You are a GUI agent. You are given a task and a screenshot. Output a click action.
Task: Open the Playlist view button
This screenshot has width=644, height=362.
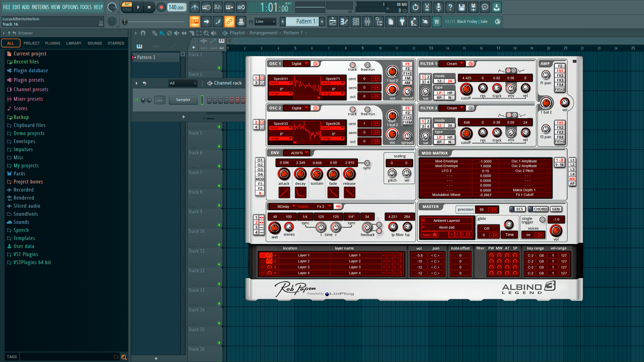click(332, 22)
